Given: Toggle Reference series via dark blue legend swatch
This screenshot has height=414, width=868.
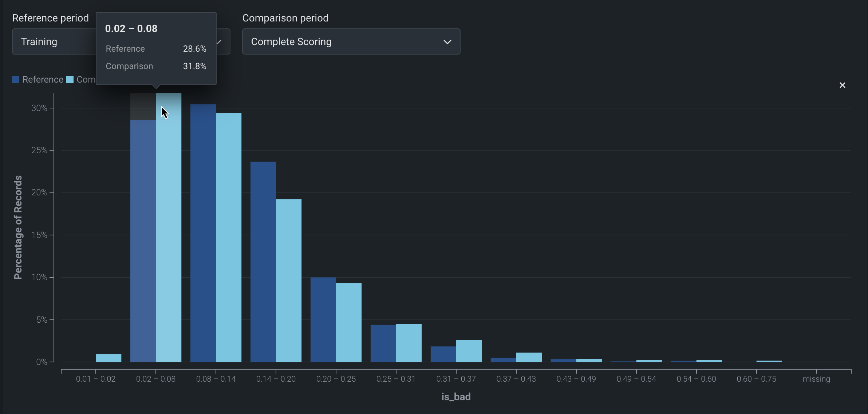Looking at the screenshot, I should point(16,80).
